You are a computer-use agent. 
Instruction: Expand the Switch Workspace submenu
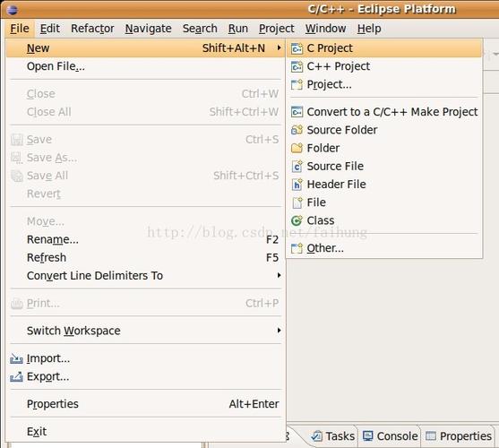pos(280,331)
